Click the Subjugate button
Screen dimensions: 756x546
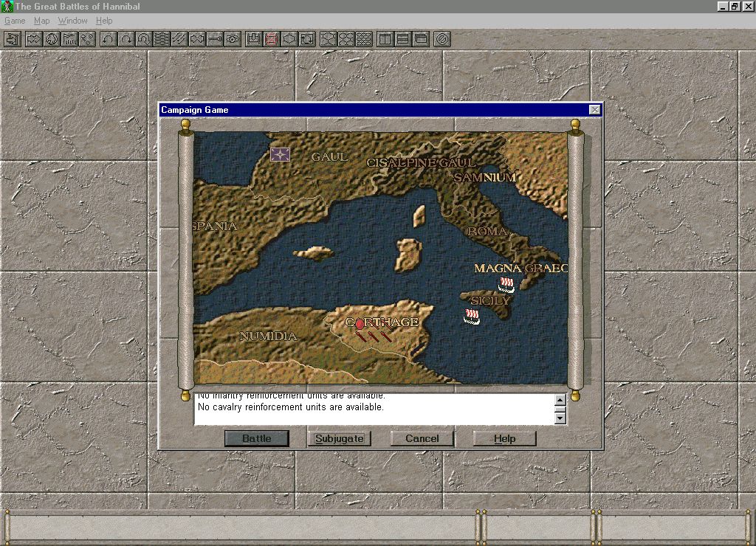tap(340, 438)
